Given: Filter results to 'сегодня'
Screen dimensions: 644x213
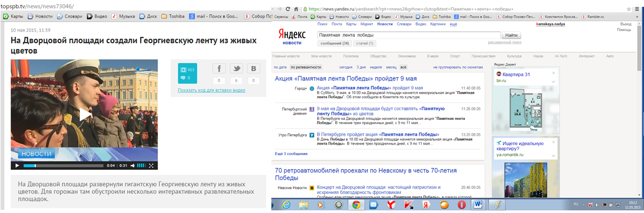Looking at the screenshot, I should pos(346,67).
